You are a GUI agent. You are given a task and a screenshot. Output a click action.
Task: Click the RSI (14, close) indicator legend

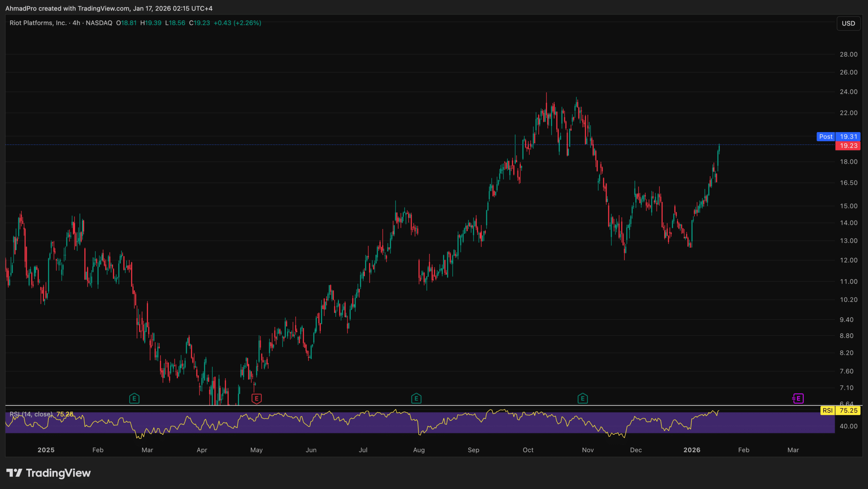coord(31,414)
